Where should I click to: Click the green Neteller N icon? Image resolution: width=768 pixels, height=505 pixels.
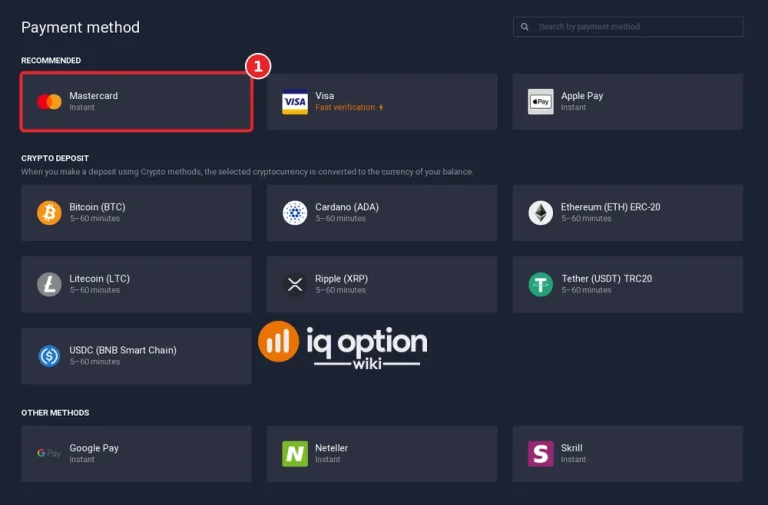tap(295, 454)
